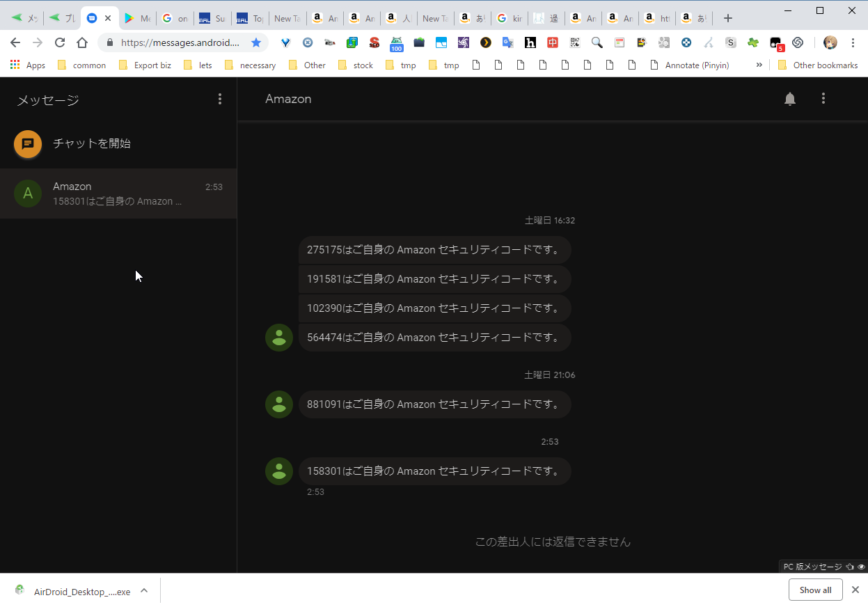The height and width of the screenshot is (607, 868).
Task: Open the QR code extension icon
Action: pyautogui.click(x=575, y=42)
